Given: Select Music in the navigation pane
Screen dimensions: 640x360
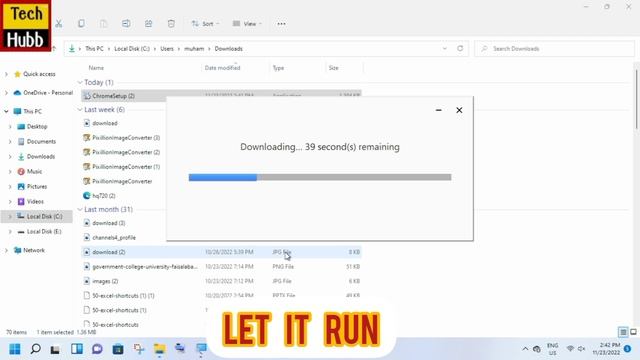Looking at the screenshot, I should pyautogui.click(x=34, y=172).
